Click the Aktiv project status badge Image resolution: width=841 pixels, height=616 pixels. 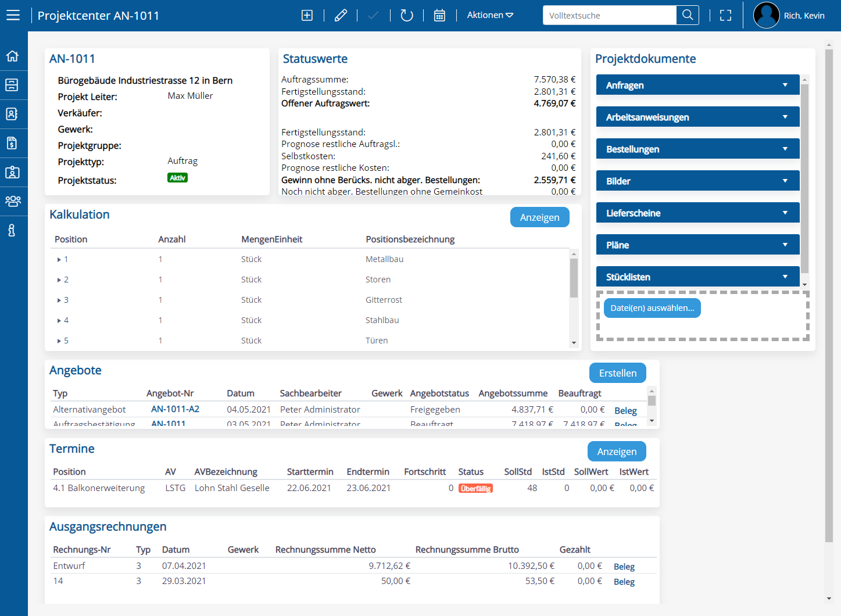click(x=177, y=177)
